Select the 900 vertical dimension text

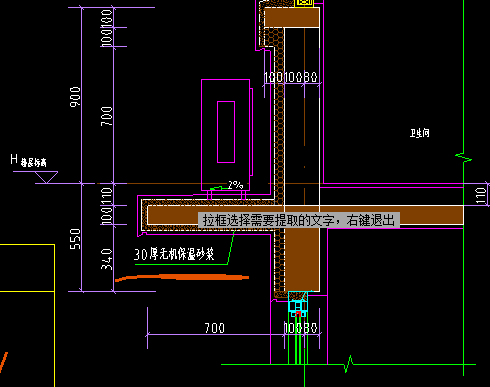[x=75, y=97]
